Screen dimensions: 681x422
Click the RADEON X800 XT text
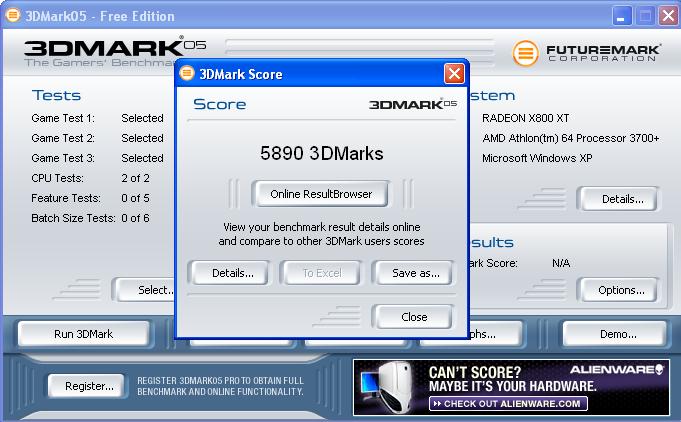click(x=526, y=118)
